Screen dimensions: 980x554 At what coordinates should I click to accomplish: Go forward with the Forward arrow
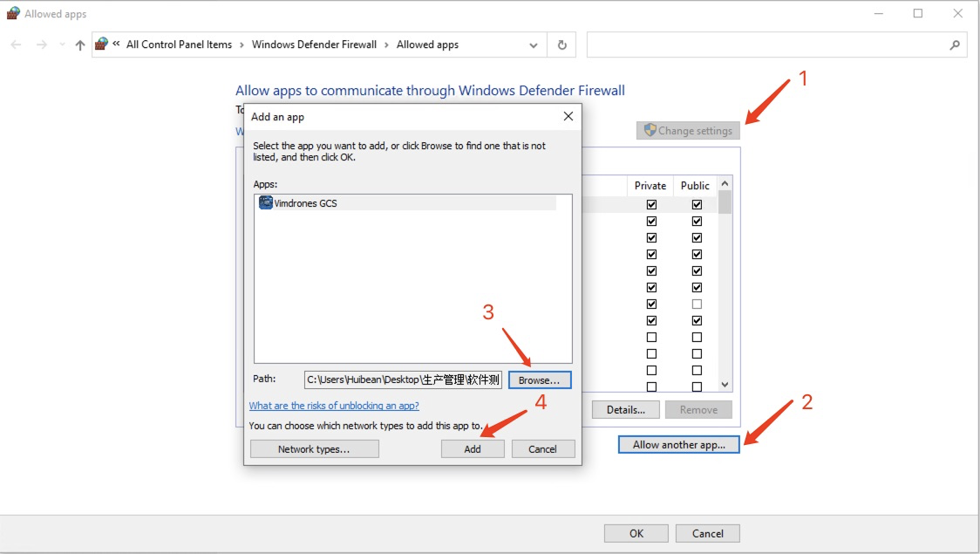pos(41,44)
